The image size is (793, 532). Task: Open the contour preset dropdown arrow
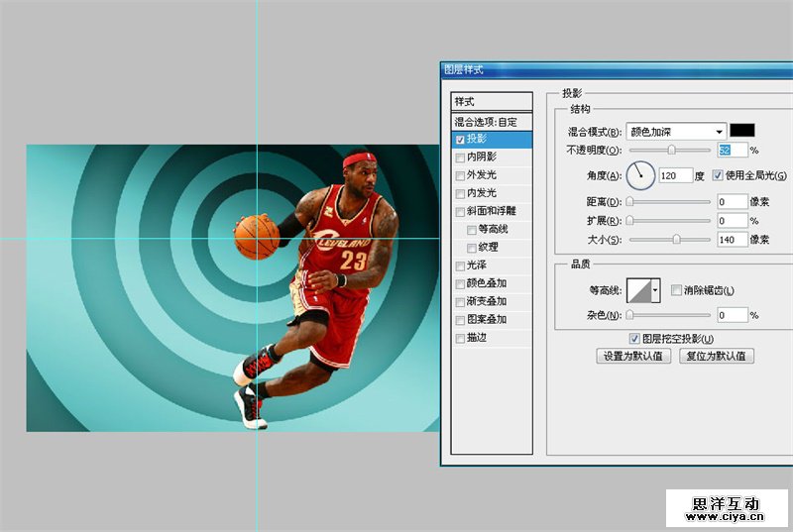coord(656,290)
